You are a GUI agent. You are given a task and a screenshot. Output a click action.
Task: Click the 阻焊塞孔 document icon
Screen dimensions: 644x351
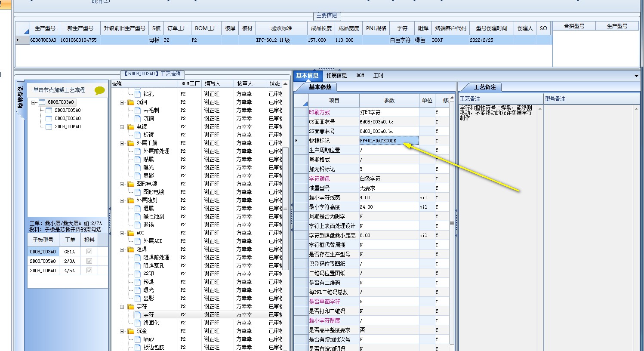coord(138,266)
